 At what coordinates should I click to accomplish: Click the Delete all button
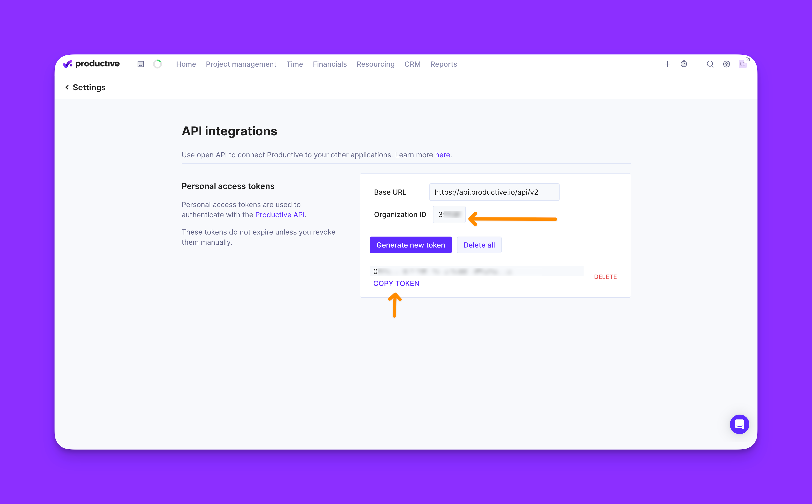click(479, 245)
